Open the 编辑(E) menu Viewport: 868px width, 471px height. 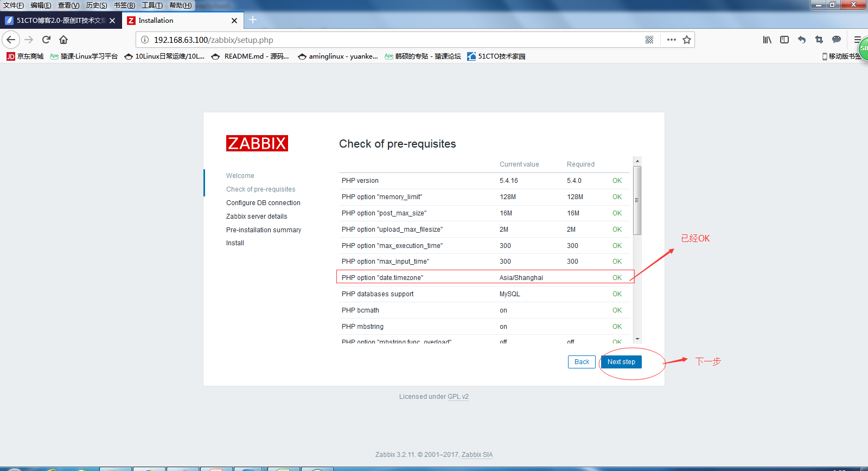pyautogui.click(x=41, y=5)
